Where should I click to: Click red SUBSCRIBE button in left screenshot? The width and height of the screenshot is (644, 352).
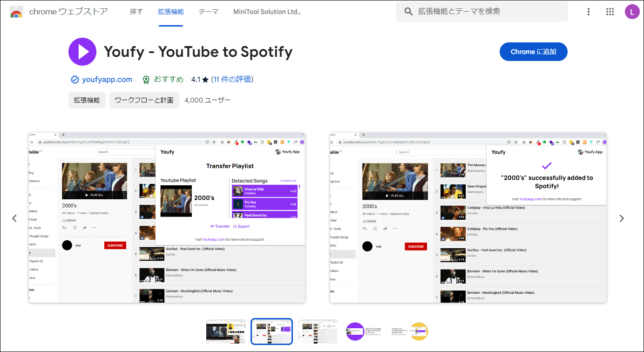tap(115, 245)
